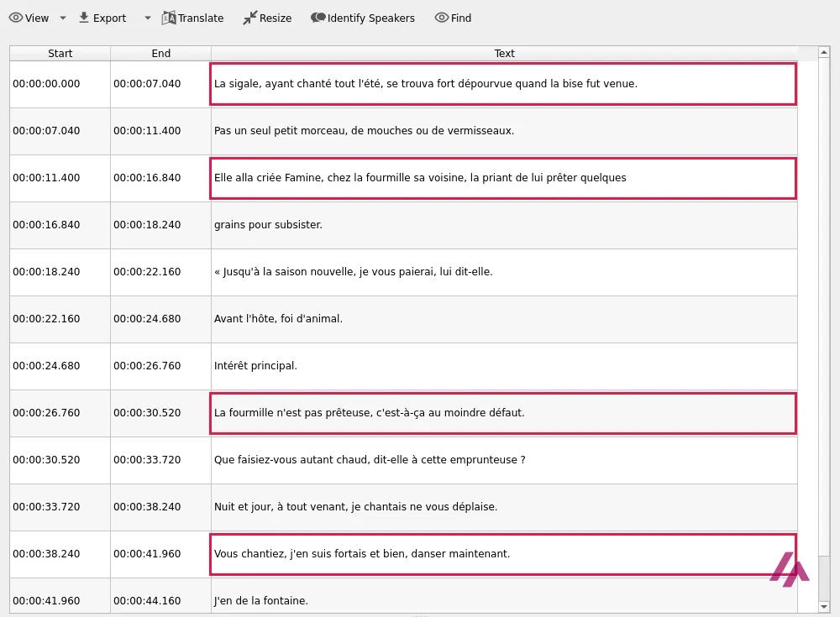
Task: Click the View eye icon
Action: click(16, 18)
